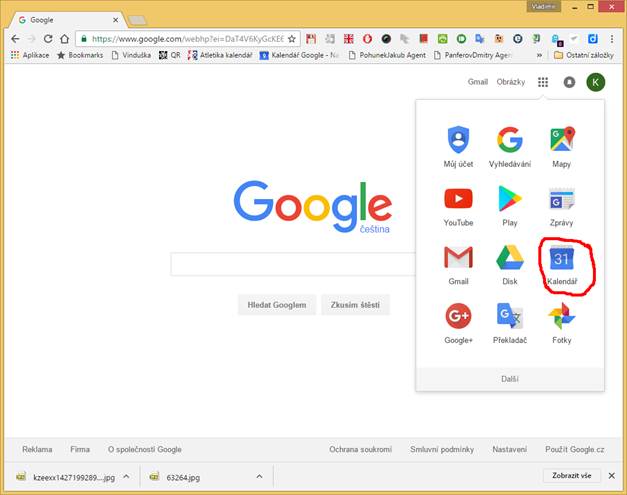The image size is (627, 495).
Task: Click the secure padlock in address bar
Action: [84, 39]
